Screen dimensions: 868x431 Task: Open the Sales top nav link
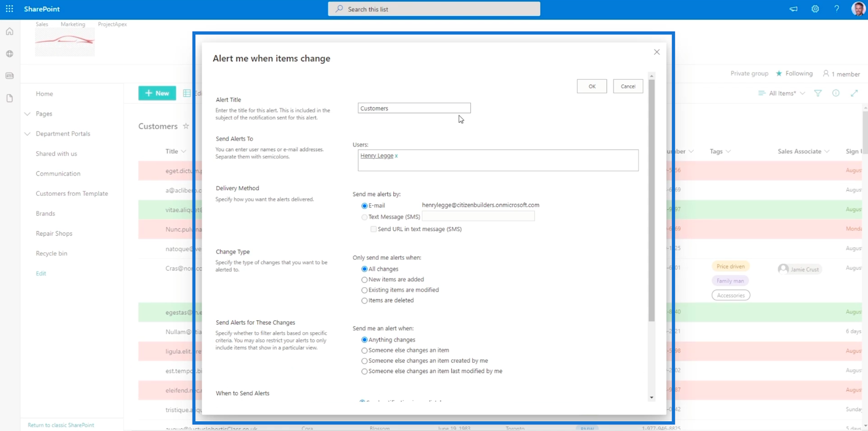(x=42, y=24)
